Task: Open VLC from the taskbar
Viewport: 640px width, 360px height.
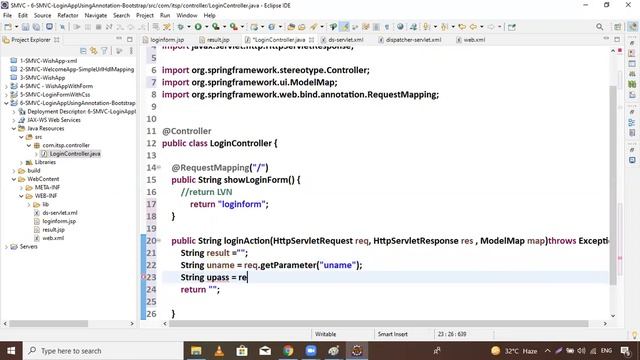Action: [x=219, y=351]
